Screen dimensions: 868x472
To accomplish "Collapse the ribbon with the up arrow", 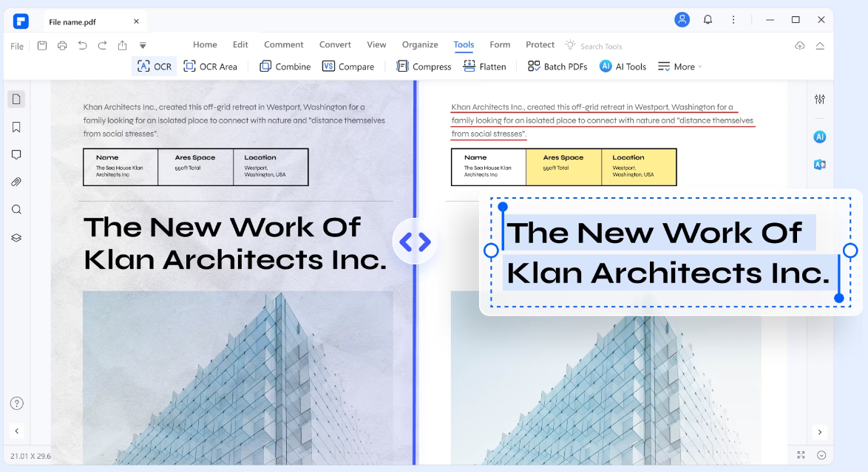I will (820, 45).
